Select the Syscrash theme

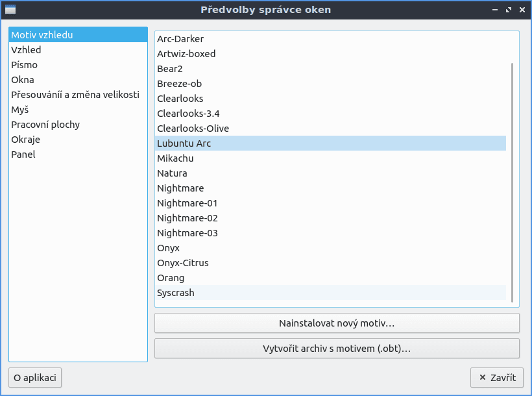coord(176,293)
